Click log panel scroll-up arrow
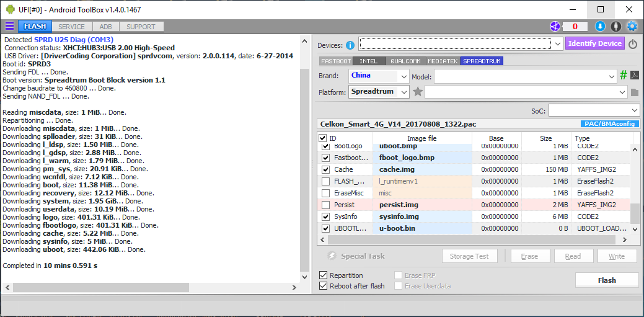The width and height of the screenshot is (644, 317). pos(304,41)
